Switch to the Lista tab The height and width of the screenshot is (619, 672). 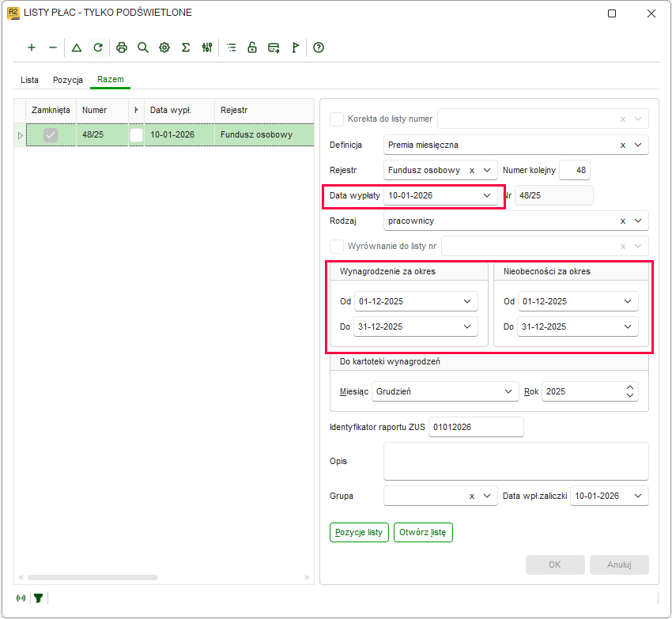click(x=29, y=80)
